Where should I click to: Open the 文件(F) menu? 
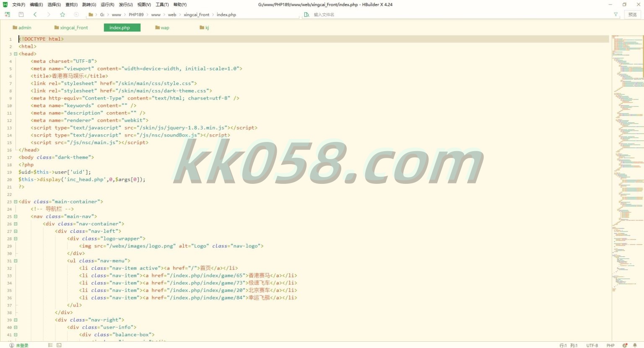coord(18,5)
